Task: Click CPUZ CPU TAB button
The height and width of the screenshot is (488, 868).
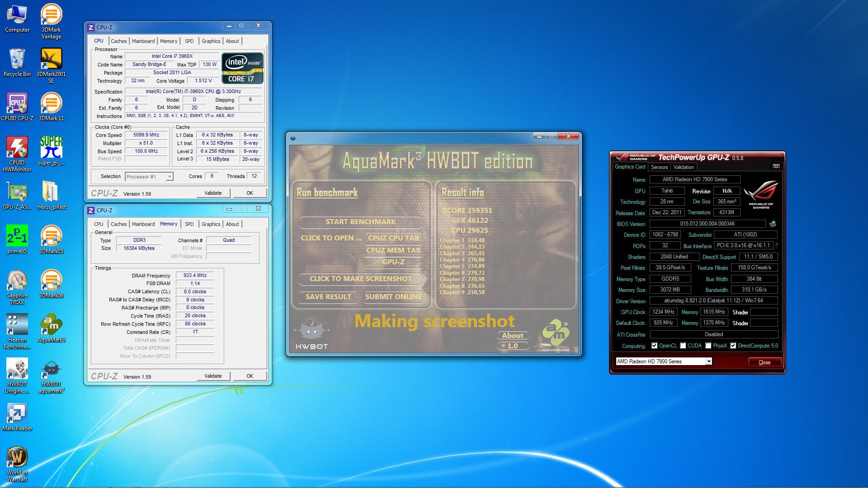Action: 393,238
